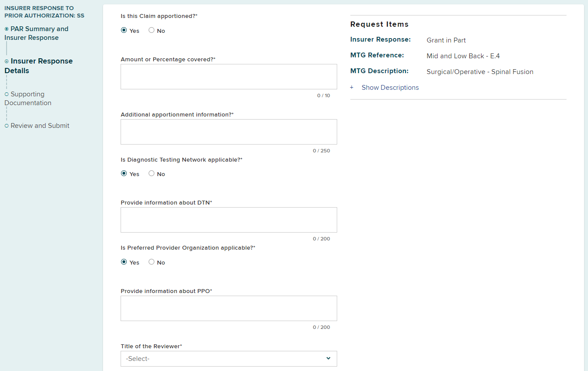Viewport: 588px width, 371px height.
Task: Select No for Preferred Provider Organization applicable
Action: click(152, 262)
